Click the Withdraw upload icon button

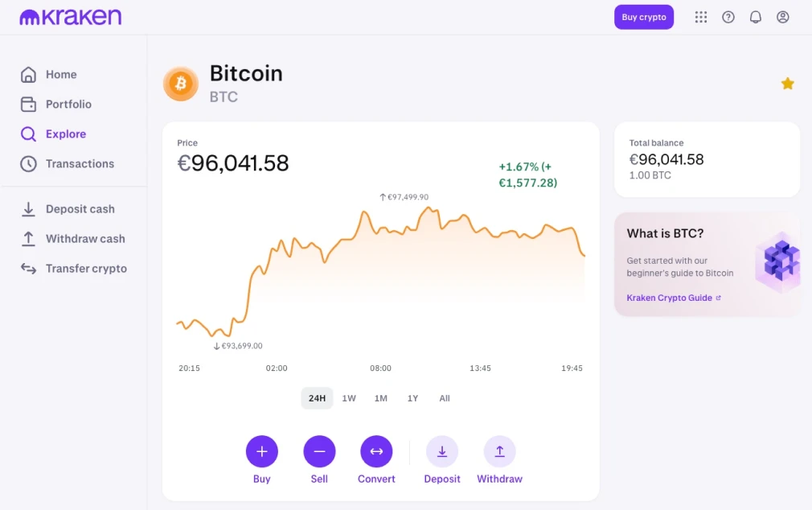point(499,452)
